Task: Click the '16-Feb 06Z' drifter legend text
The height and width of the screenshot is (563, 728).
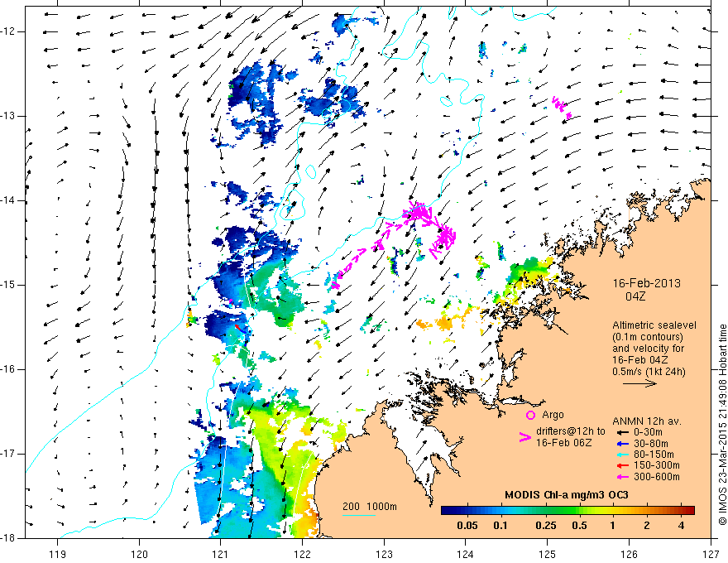Action: click(x=563, y=443)
